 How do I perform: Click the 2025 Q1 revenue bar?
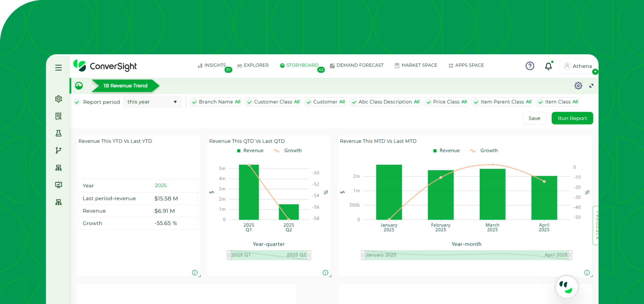point(249,192)
